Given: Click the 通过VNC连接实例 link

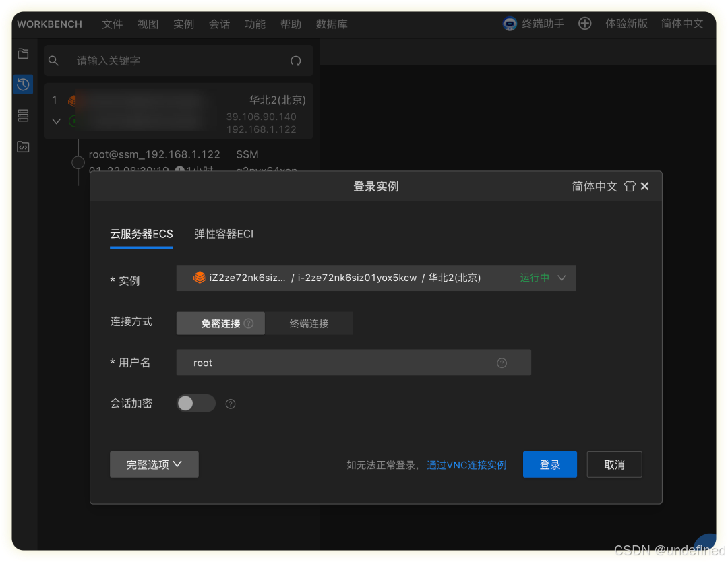Looking at the screenshot, I should click(466, 464).
